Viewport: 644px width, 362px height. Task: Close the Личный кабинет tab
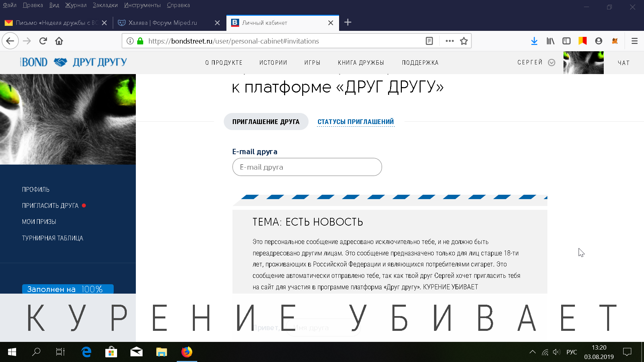[331, 23]
